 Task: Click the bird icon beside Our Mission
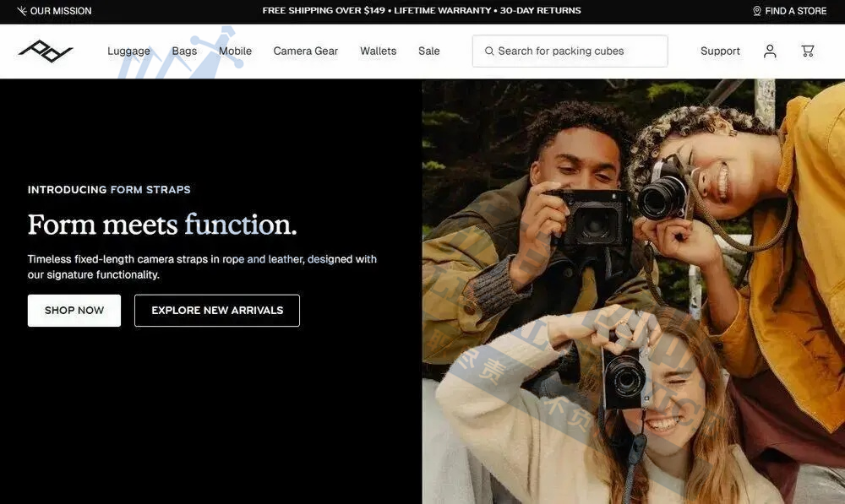(x=21, y=11)
